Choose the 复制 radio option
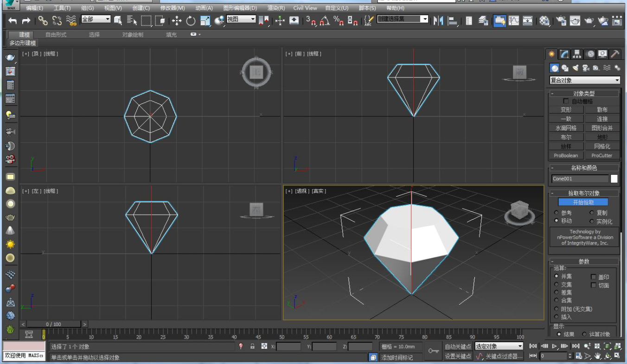 click(x=592, y=213)
